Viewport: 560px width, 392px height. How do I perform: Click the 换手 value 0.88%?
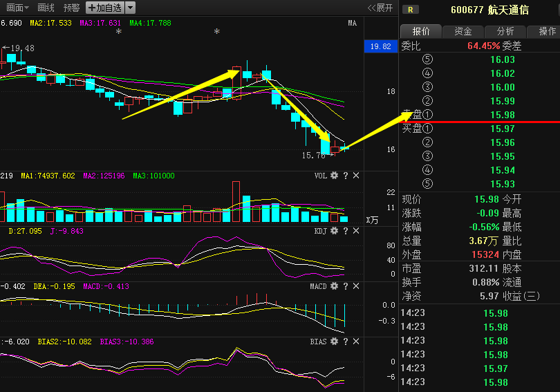tap(486, 282)
